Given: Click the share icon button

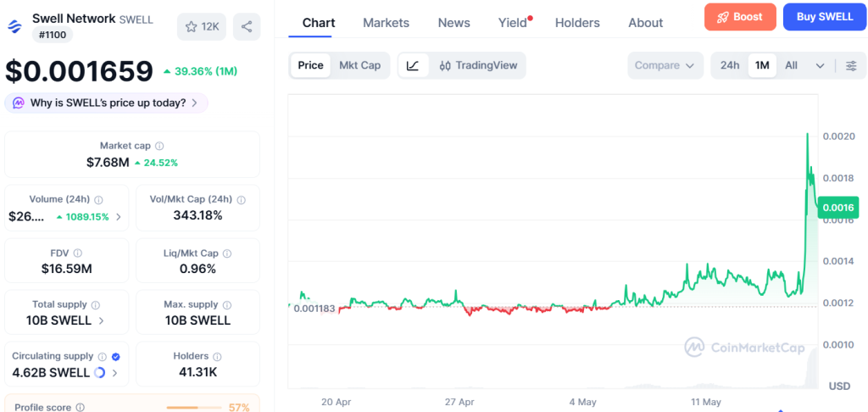Looking at the screenshot, I should (247, 26).
